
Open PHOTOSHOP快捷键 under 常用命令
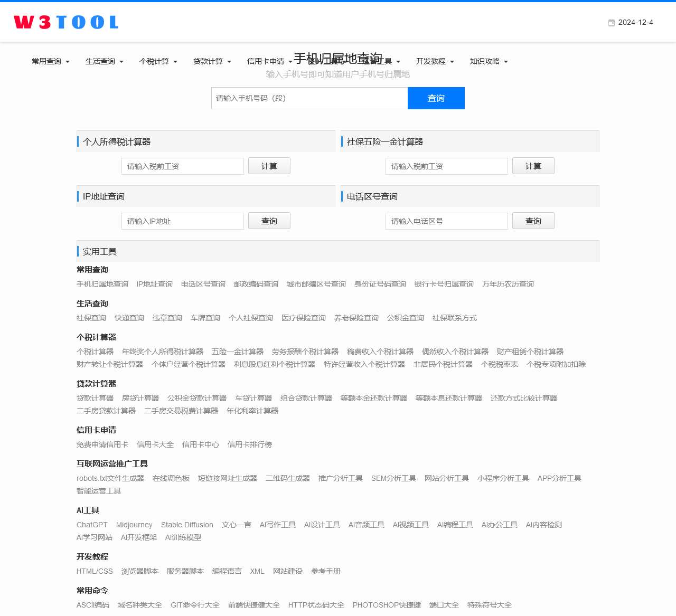[387, 605]
